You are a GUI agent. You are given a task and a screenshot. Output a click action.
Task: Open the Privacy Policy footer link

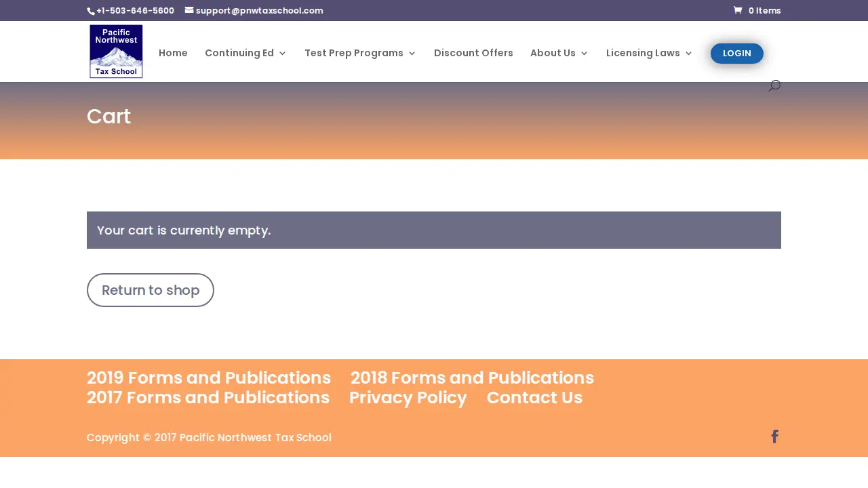pyautogui.click(x=408, y=397)
